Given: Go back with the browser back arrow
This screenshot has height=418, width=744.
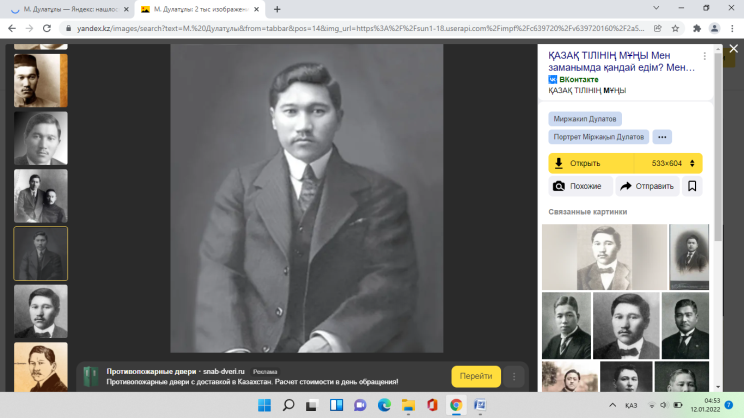Looking at the screenshot, I should click(x=12, y=28).
